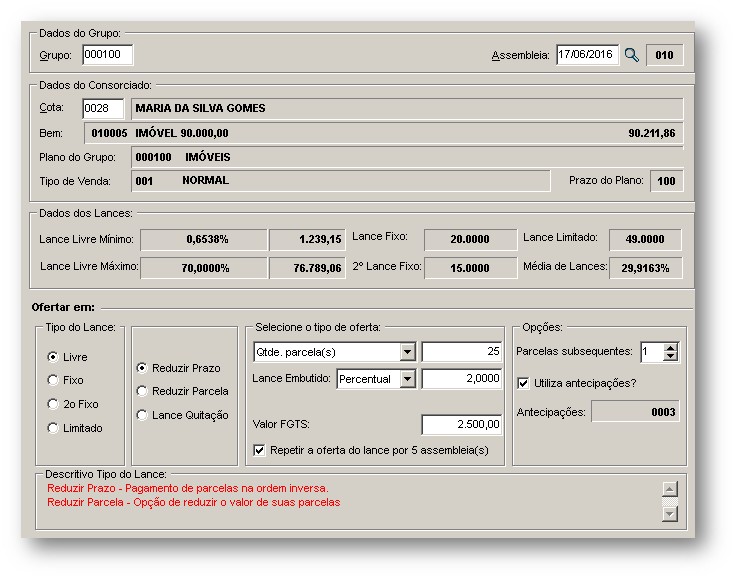Click Plano do Grupo value IMÓVEIS
737x580 pixels.
click(x=207, y=157)
